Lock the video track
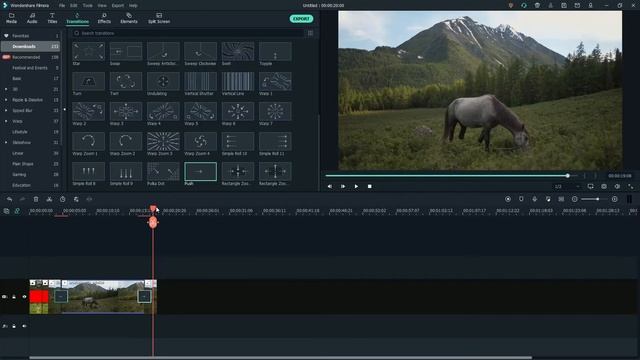 pos(14,297)
